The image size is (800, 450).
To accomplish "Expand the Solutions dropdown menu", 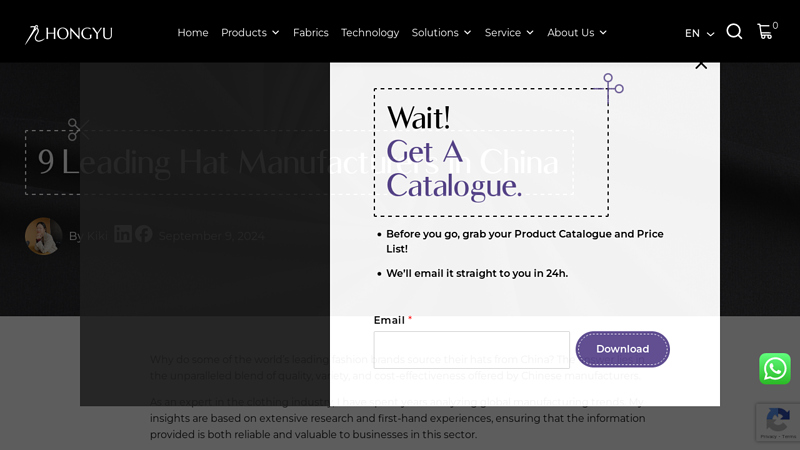I will pyautogui.click(x=441, y=33).
